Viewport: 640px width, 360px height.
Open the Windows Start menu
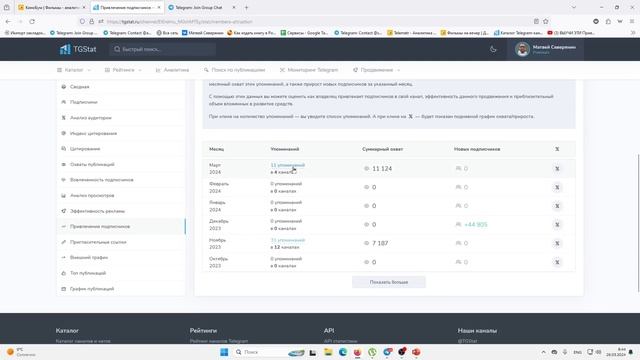(x=224, y=352)
